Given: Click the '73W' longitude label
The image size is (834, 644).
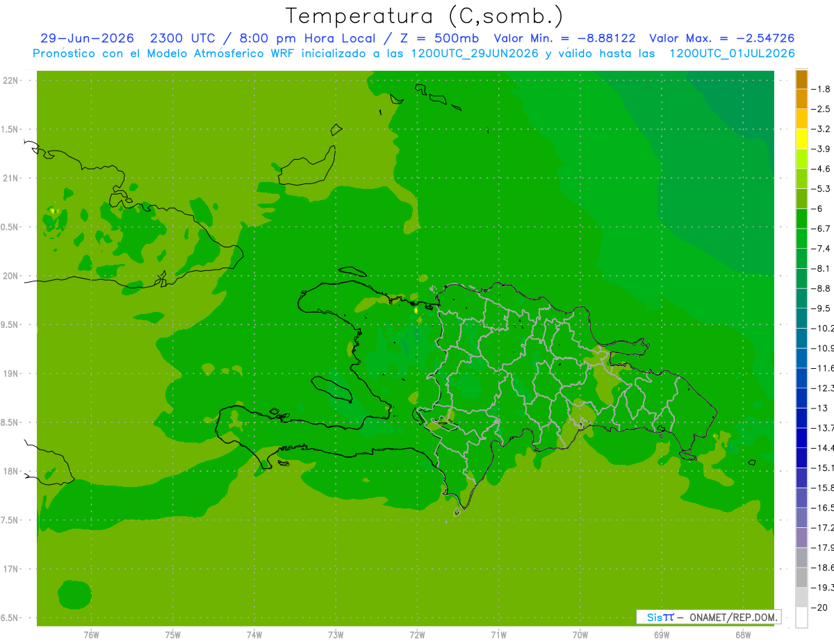Looking at the screenshot, I should 336,636.
